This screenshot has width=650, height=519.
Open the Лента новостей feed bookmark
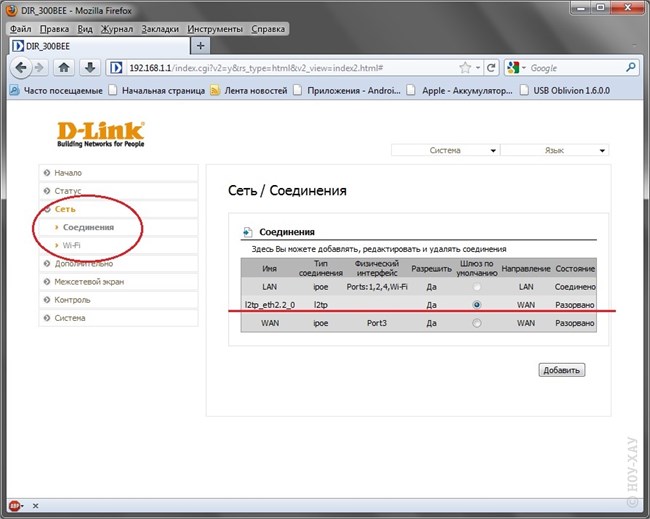pyautogui.click(x=249, y=90)
